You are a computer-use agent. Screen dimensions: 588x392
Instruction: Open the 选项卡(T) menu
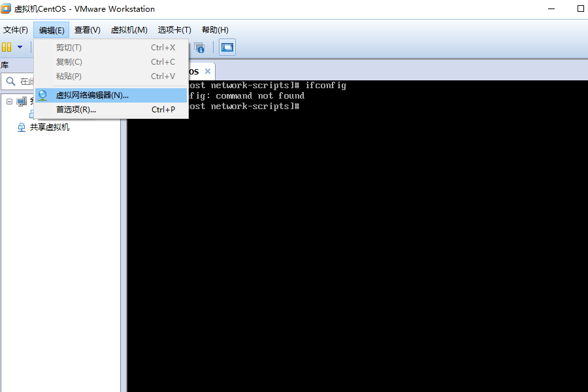pyautogui.click(x=174, y=30)
